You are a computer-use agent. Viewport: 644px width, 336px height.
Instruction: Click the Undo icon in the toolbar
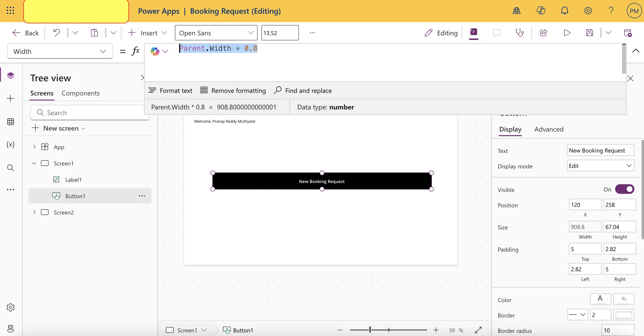56,33
